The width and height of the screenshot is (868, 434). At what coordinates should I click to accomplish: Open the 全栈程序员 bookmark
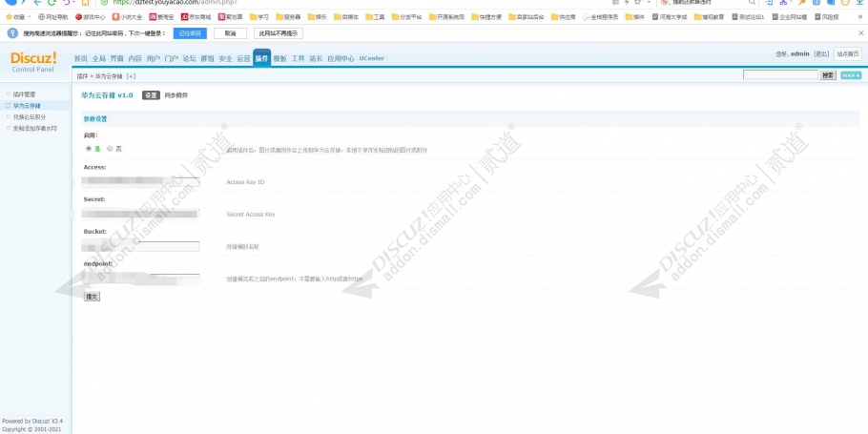[601, 17]
